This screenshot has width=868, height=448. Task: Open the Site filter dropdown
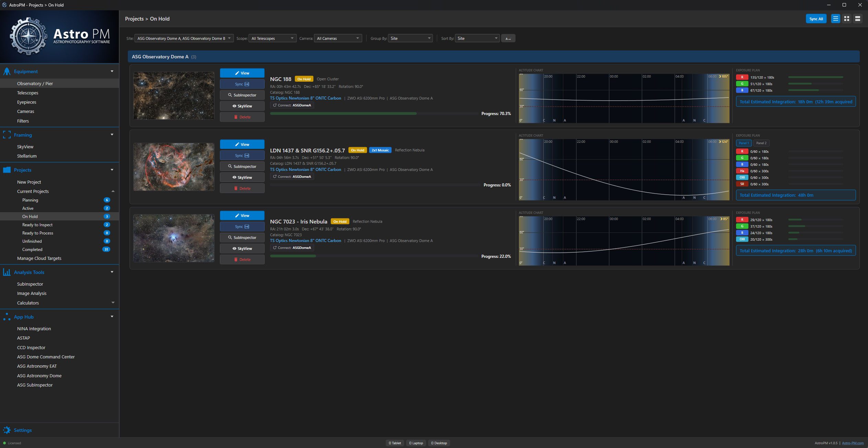[x=184, y=38]
